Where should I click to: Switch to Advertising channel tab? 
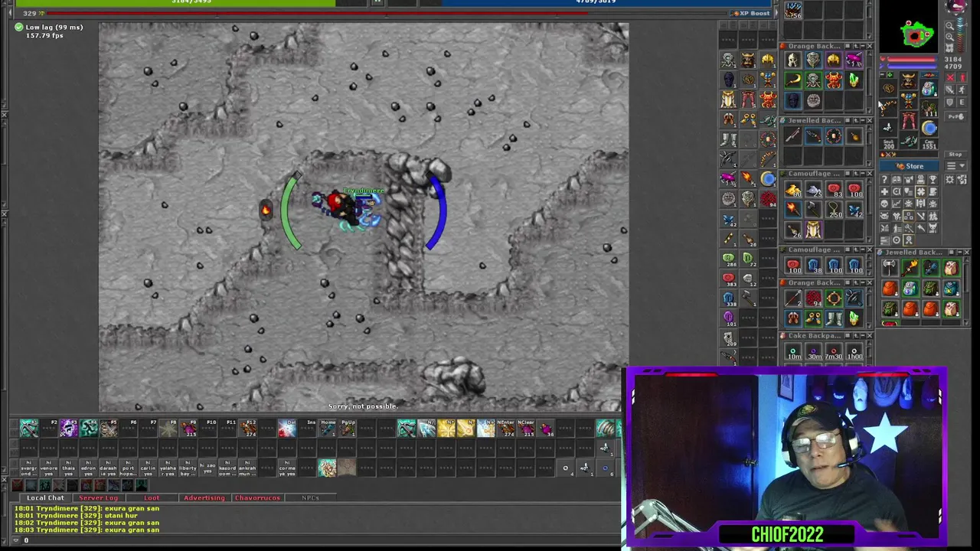(204, 497)
